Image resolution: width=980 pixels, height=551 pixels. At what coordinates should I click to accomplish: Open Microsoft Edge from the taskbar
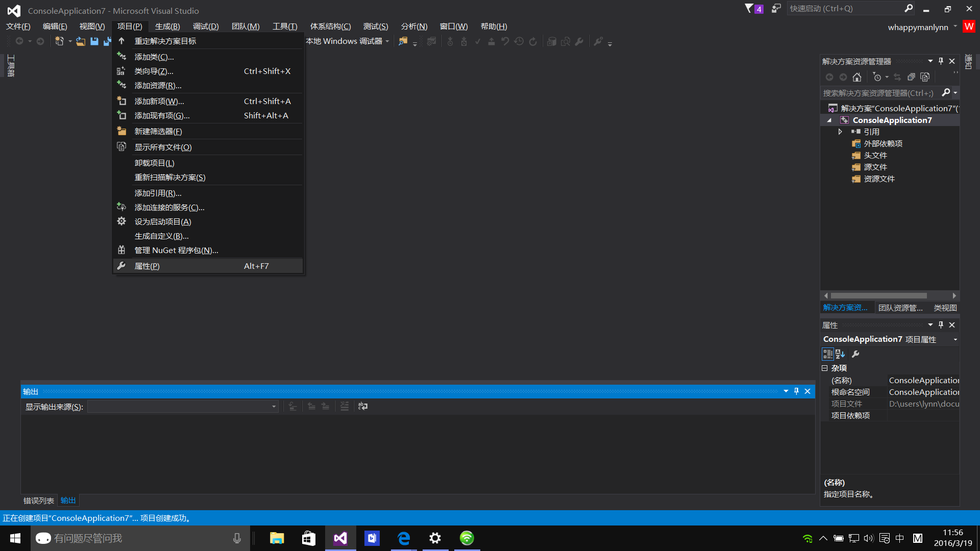(404, 538)
